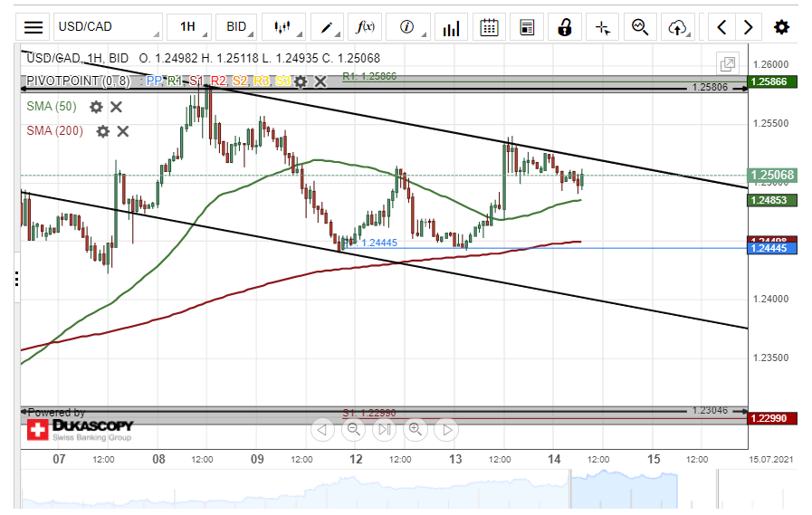Open the chart in a detached window
This screenshot has width=812, height=515.
[727, 63]
